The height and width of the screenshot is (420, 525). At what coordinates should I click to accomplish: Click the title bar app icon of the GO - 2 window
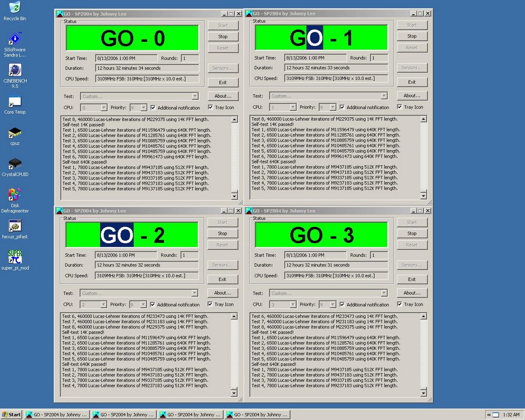pyautogui.click(x=59, y=211)
